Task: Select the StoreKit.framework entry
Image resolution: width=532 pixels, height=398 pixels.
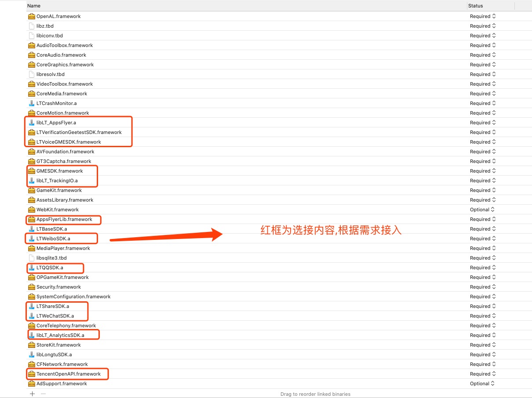Action: coord(58,345)
